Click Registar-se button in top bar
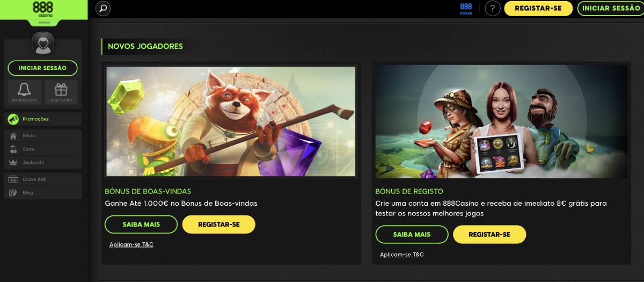 (x=538, y=8)
